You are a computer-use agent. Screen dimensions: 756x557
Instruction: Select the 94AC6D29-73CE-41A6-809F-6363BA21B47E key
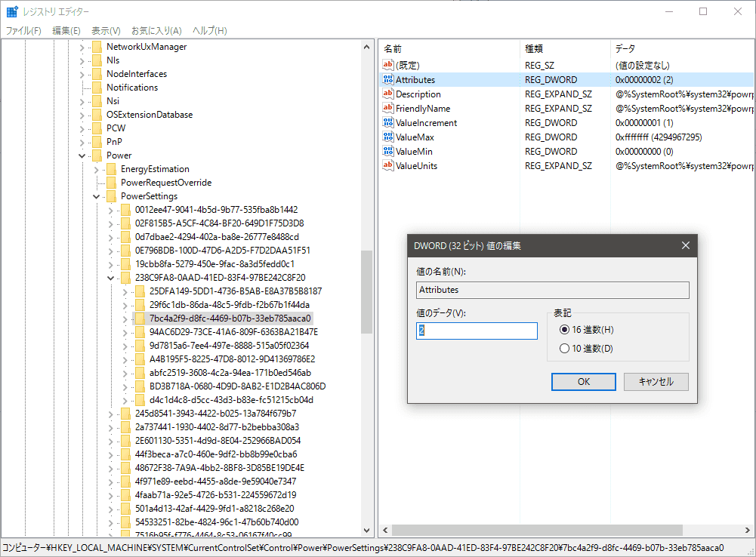[233, 332]
